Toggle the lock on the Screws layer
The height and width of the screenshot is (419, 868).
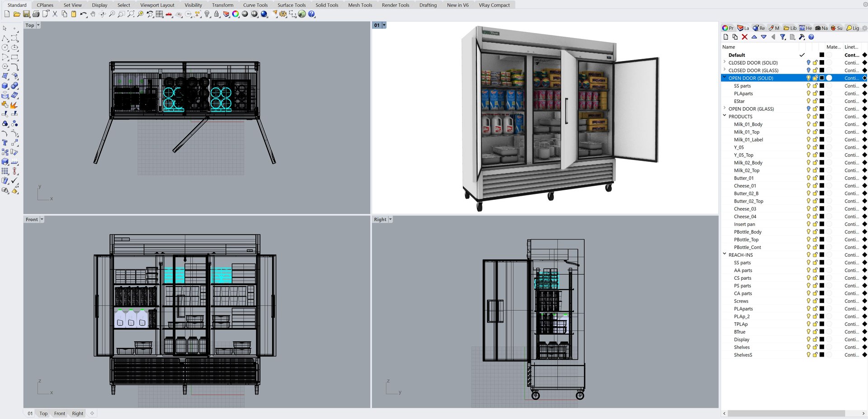816,301
